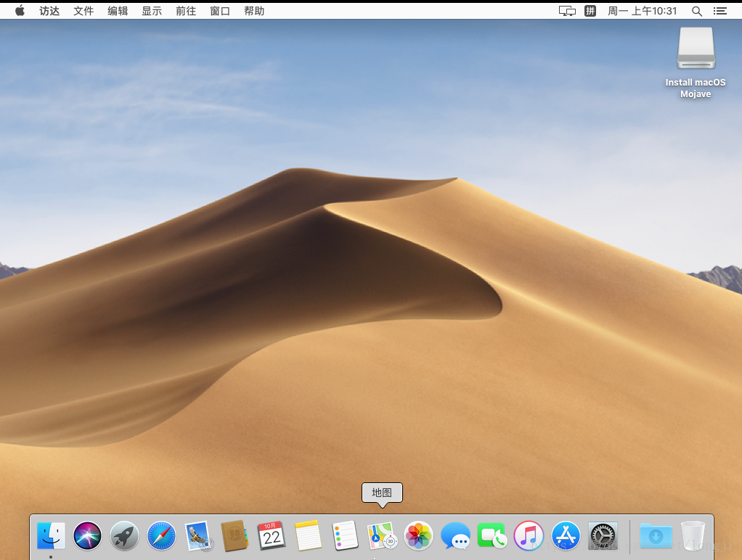Open the 拼 input method menu
The height and width of the screenshot is (560, 742).
click(x=590, y=11)
